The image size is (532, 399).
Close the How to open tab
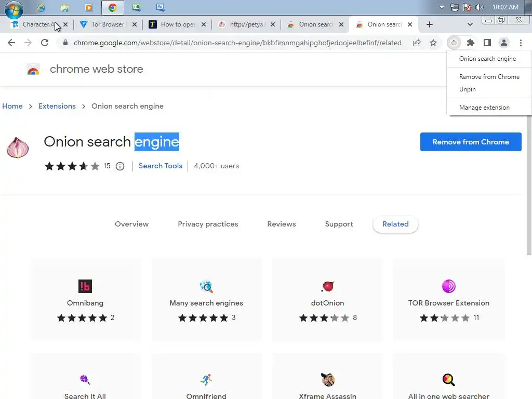click(x=204, y=24)
